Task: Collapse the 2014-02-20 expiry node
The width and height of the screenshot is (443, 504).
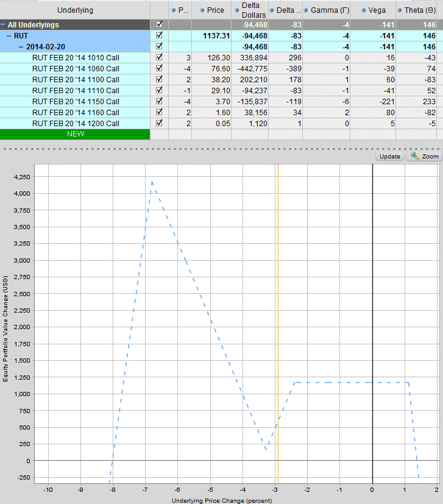Action: (x=21, y=47)
